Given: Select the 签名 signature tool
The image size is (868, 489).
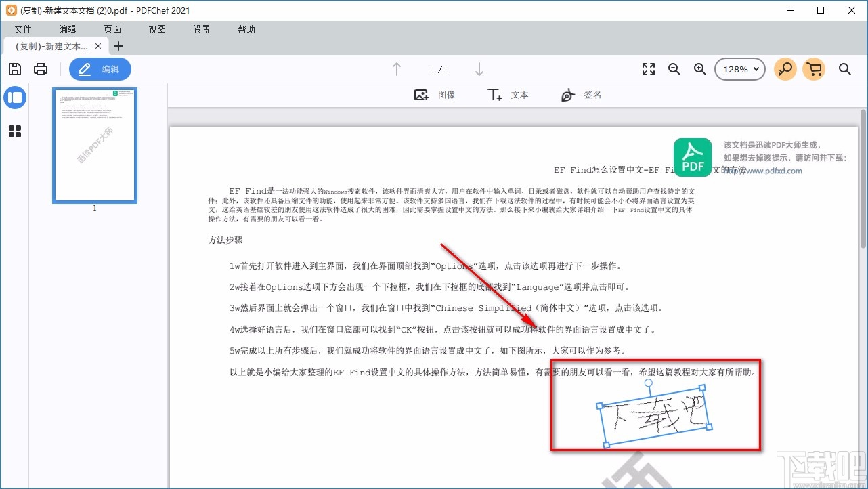Looking at the screenshot, I should click(581, 94).
